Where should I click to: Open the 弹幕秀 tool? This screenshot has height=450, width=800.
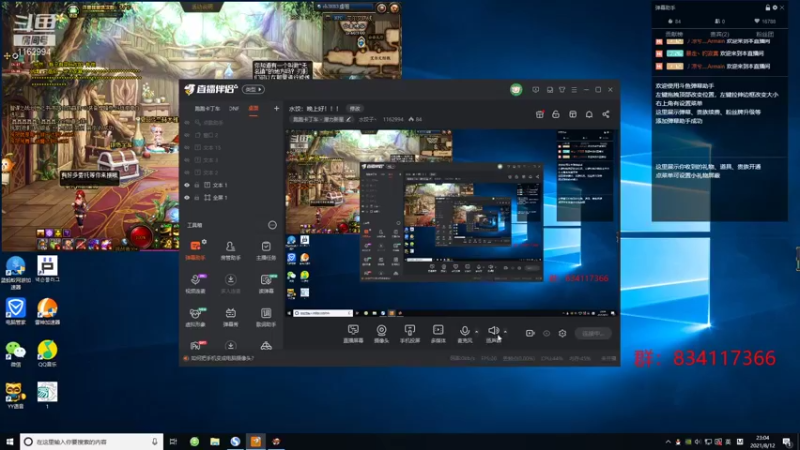click(x=231, y=317)
